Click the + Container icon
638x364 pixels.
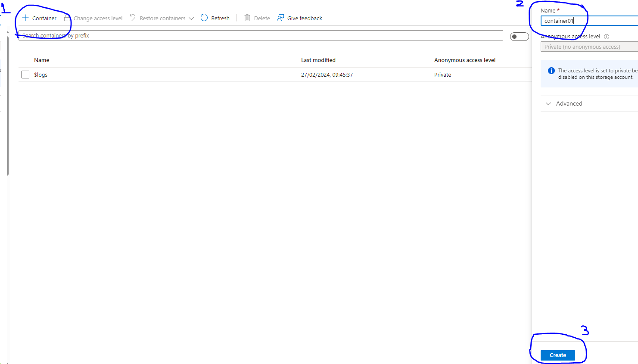pos(25,18)
